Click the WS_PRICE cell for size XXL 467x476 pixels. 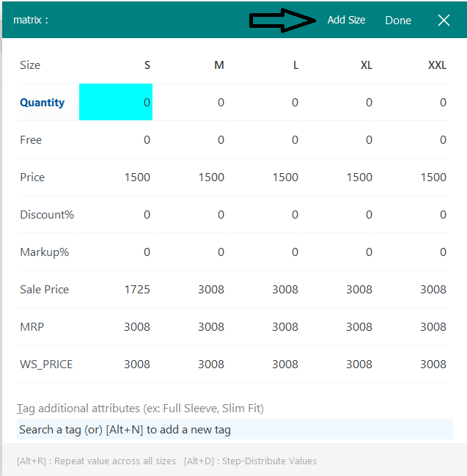[x=412, y=364]
